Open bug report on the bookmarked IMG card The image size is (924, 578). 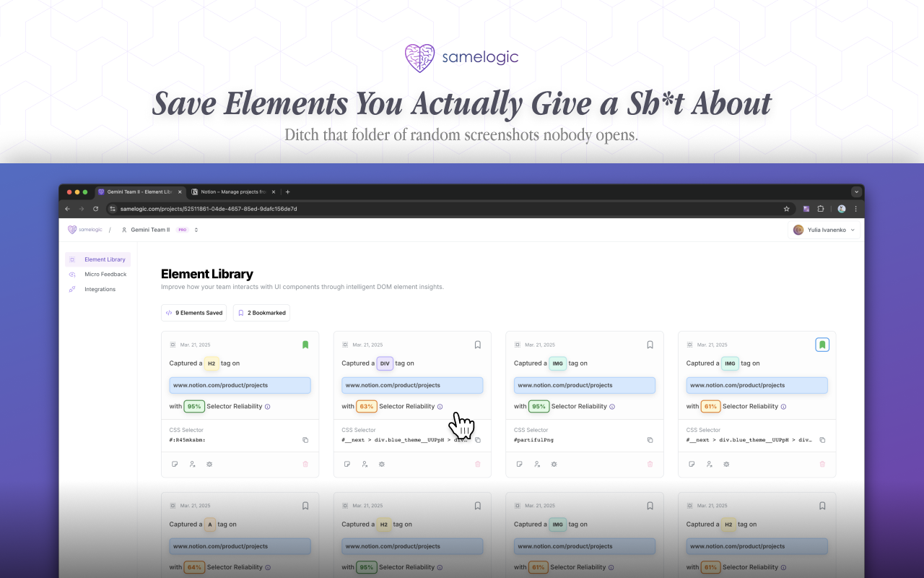point(726,464)
